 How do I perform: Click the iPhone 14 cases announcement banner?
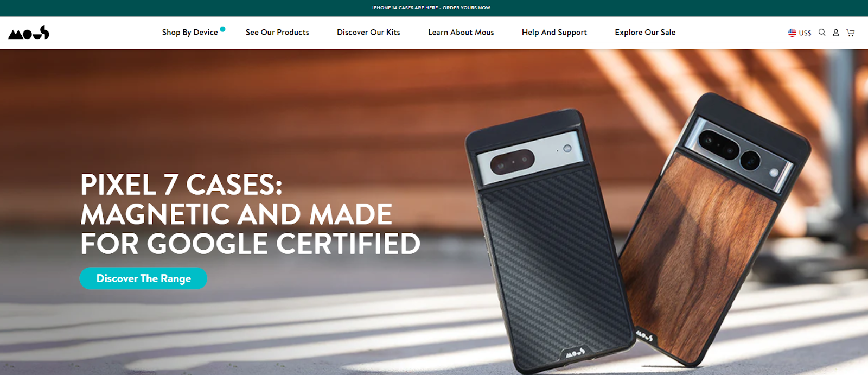coord(431,8)
